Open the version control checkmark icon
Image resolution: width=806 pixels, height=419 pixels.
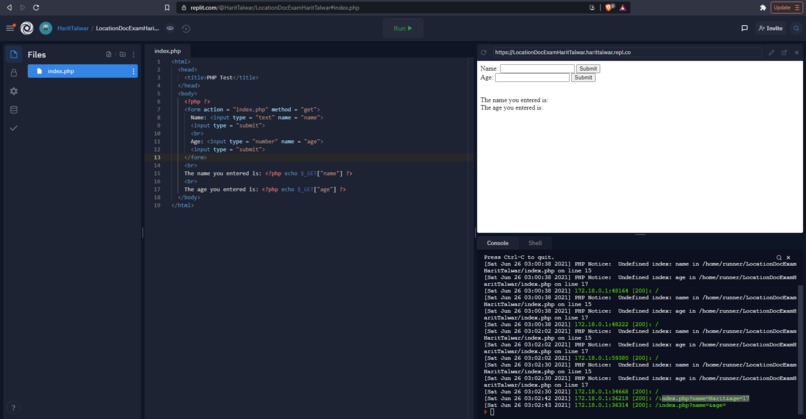(x=14, y=128)
